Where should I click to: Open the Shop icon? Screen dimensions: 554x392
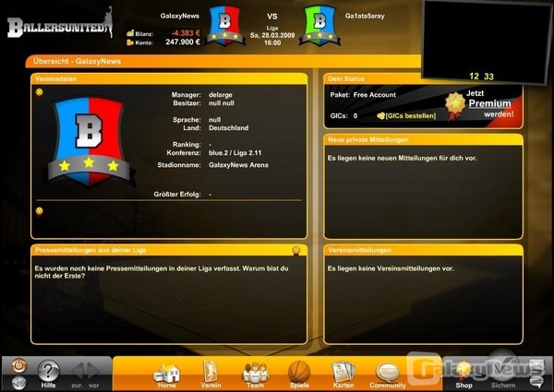[463, 373]
